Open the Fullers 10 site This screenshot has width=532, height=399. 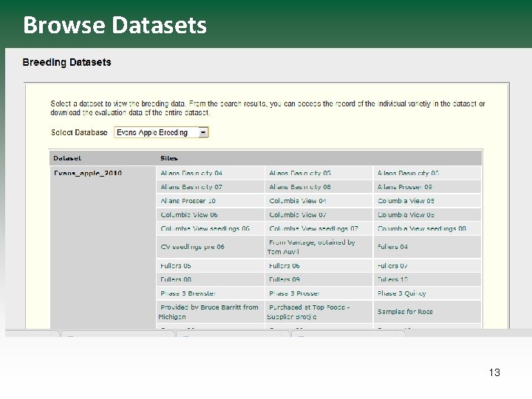pyautogui.click(x=392, y=279)
